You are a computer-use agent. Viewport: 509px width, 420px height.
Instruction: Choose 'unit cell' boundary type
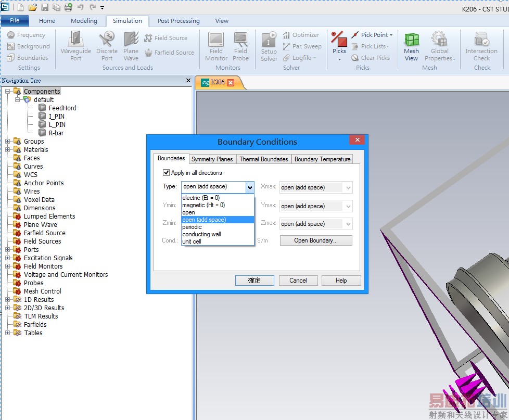coord(218,241)
